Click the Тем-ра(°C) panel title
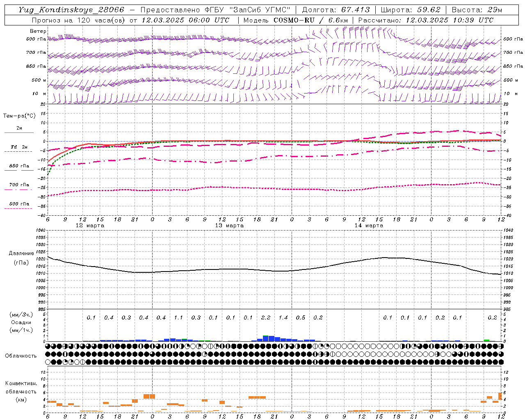525x420 pixels. (19, 116)
